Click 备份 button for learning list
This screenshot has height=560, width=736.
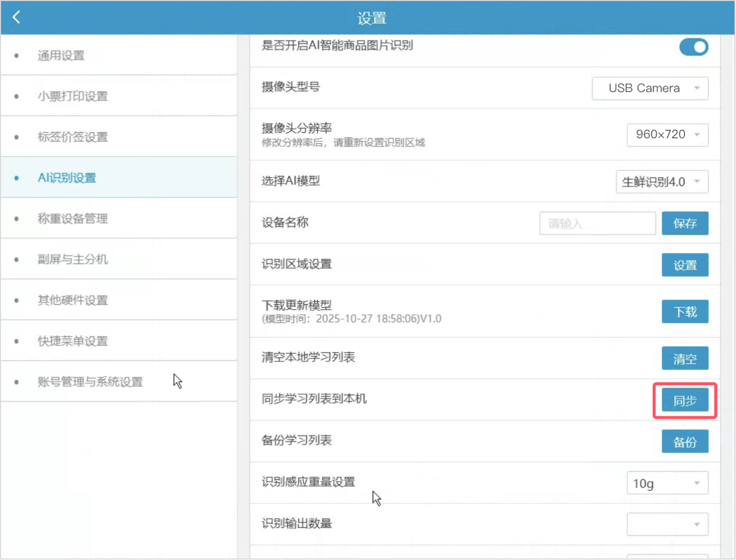685,442
